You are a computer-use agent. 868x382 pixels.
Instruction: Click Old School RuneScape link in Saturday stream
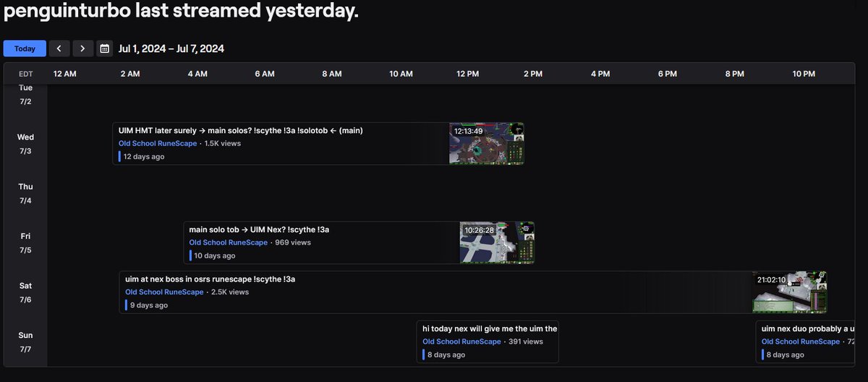[x=164, y=292]
